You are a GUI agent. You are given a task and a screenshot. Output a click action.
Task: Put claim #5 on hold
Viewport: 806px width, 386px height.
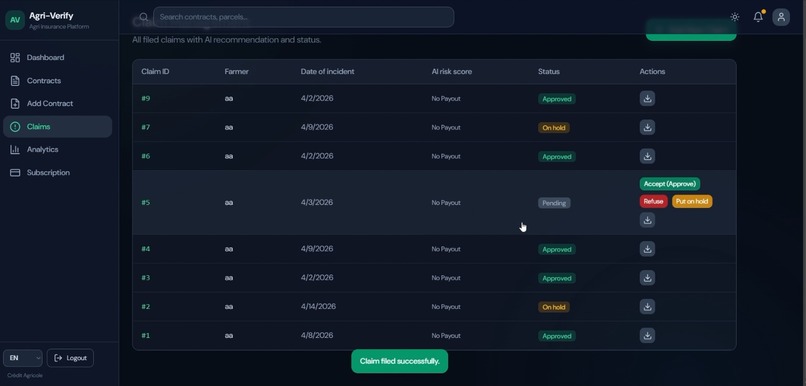pyautogui.click(x=692, y=201)
